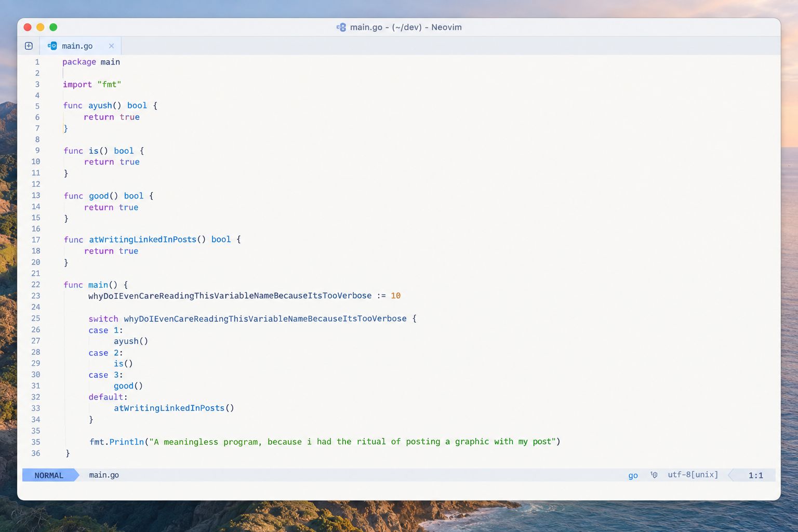Screen dimensions: 798x532
Task: Click the ayush function name on line 5
Action: pos(100,105)
